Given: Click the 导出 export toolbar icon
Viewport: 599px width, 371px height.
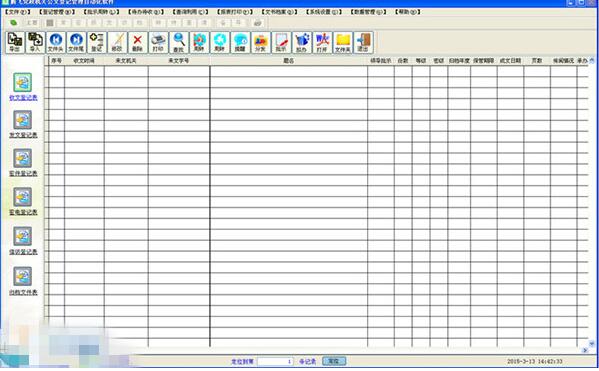Looking at the screenshot, I should pyautogui.click(x=15, y=42).
